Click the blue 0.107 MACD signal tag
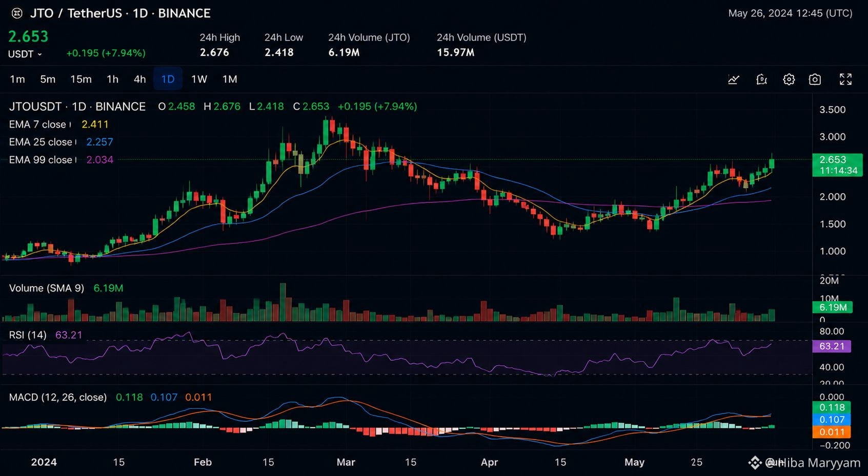 tap(832, 420)
